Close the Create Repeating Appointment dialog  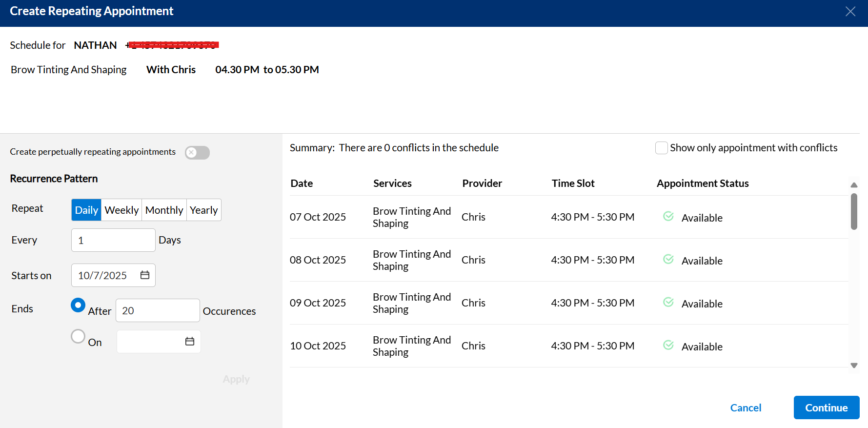click(850, 12)
